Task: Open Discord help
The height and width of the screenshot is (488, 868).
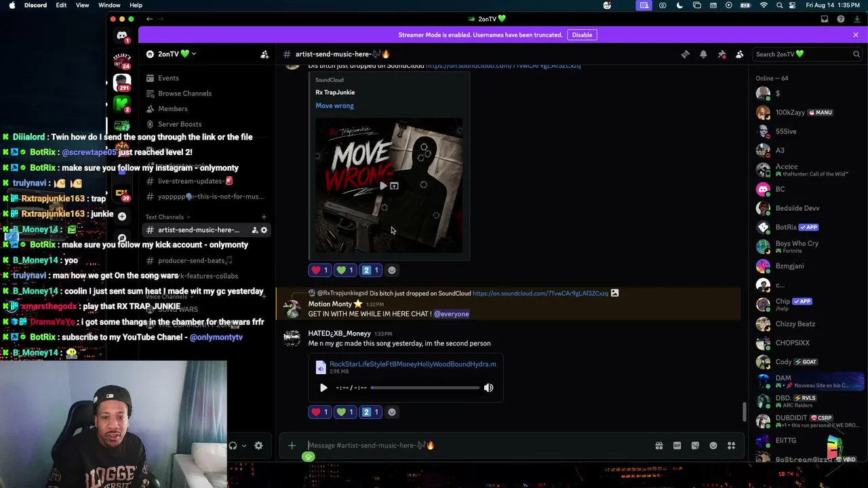Action: tap(841, 19)
